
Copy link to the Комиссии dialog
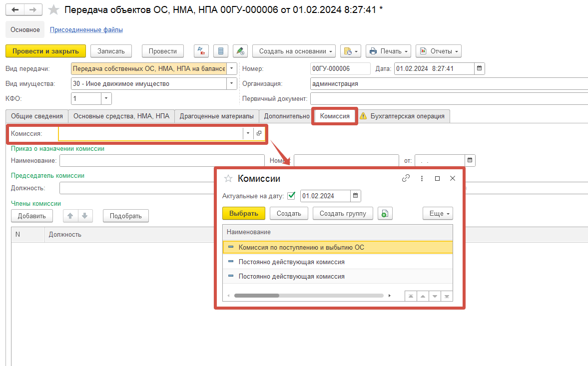point(406,178)
